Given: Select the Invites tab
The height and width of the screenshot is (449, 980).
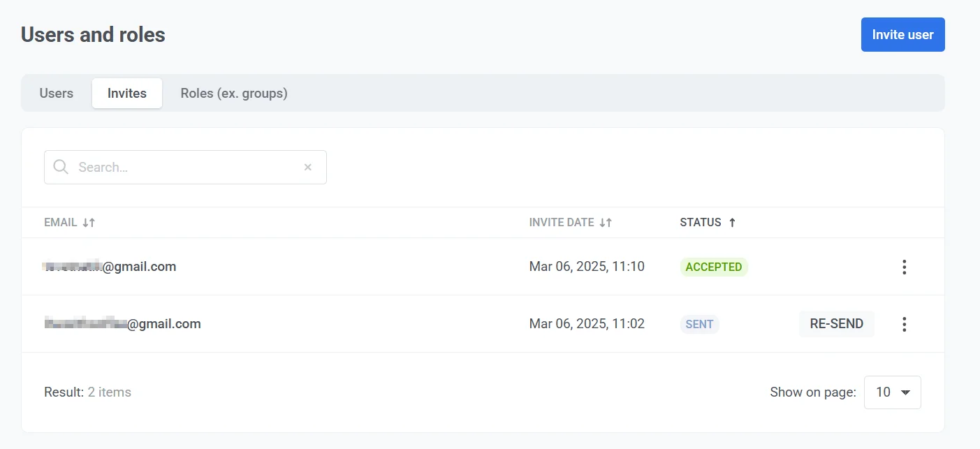Looking at the screenshot, I should pyautogui.click(x=127, y=94).
